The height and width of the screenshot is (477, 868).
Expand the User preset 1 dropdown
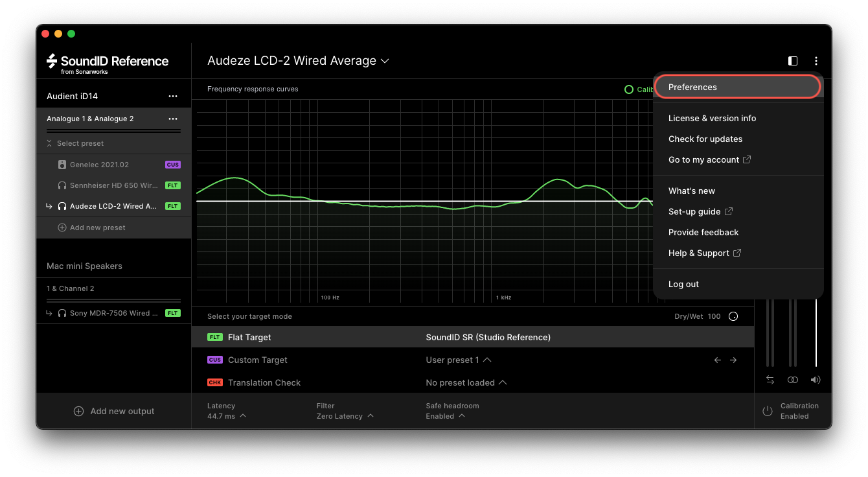click(459, 360)
